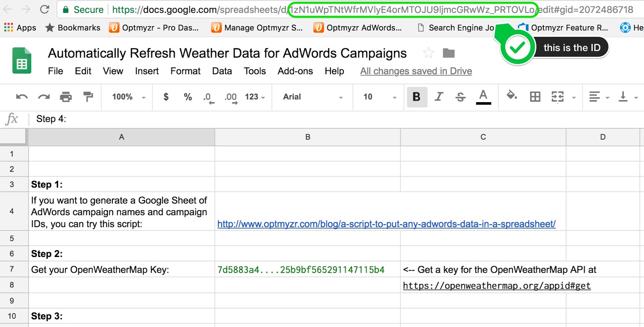The width and height of the screenshot is (644, 327).
Task: Format as percent icon
Action: 188,97
